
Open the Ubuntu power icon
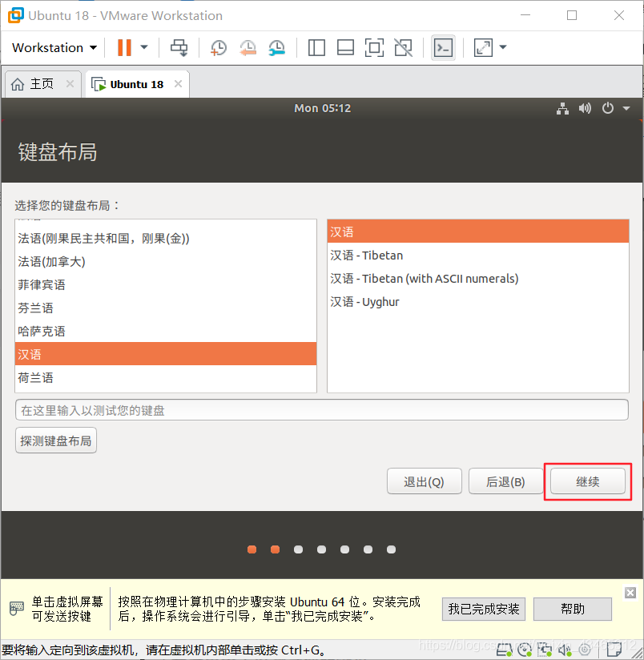pyautogui.click(x=607, y=108)
